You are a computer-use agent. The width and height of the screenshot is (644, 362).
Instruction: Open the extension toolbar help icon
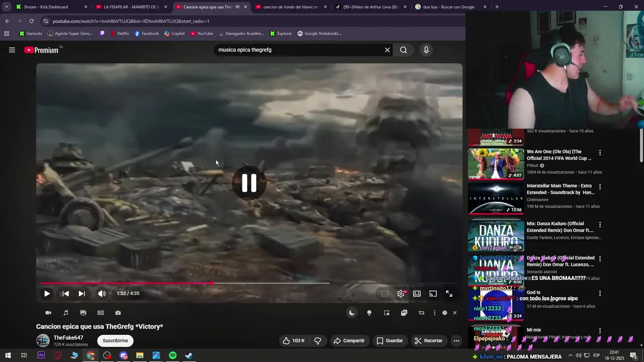pyautogui.click(x=445, y=313)
